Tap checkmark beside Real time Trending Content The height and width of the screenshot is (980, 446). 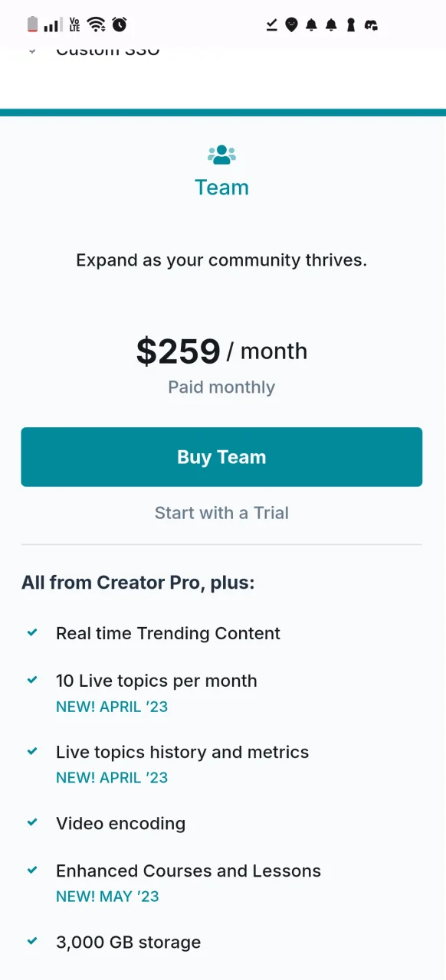[x=32, y=632]
